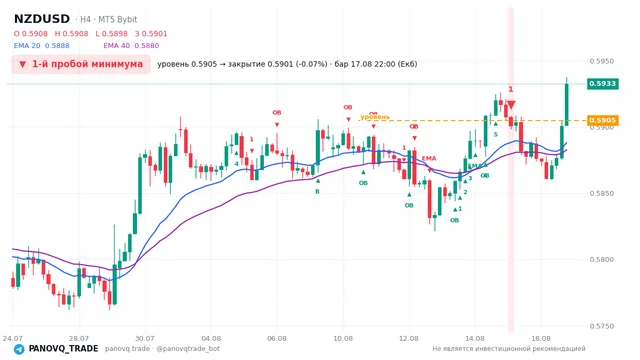
Task: Click the 'EMA 40 0.5880' legend entry
Action: pyautogui.click(x=131, y=46)
